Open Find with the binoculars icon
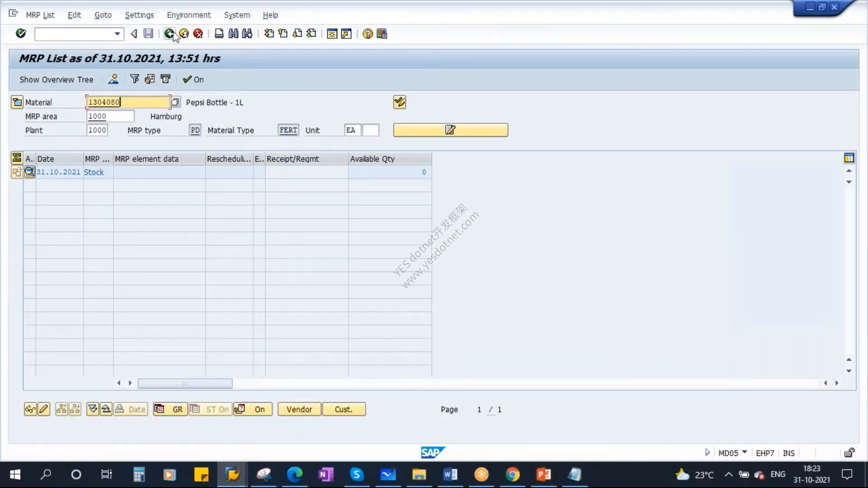 [x=233, y=33]
